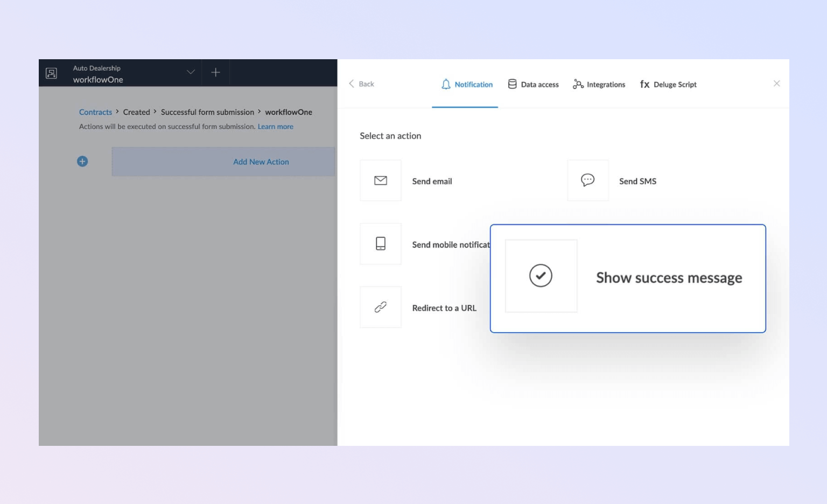
Task: Click the Redirect to a URL link icon
Action: tap(381, 307)
